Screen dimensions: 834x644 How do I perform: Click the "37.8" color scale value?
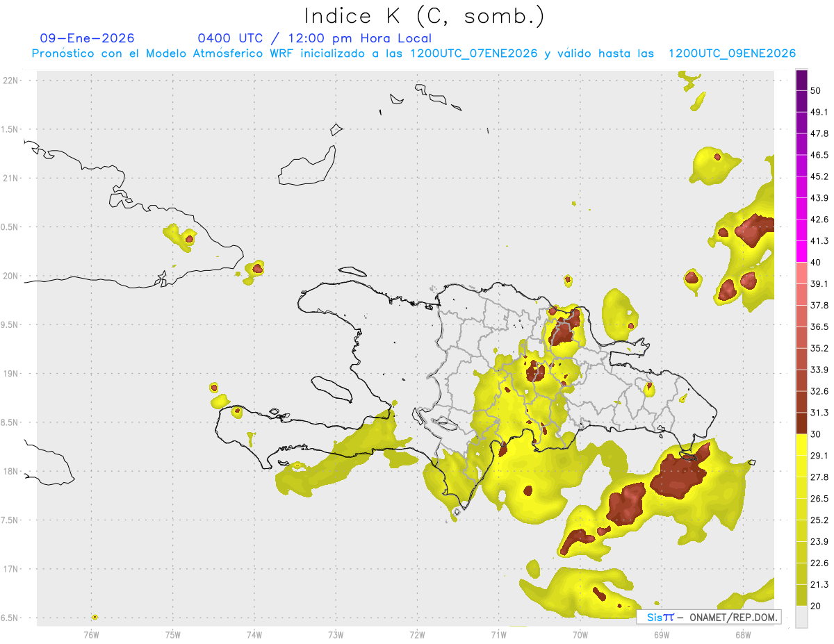(x=819, y=306)
